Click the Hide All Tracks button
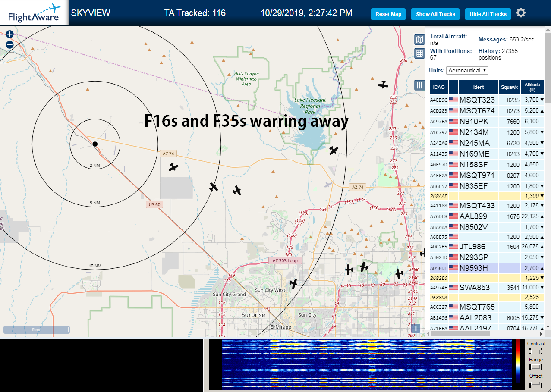The height and width of the screenshot is (392, 551). point(488,14)
